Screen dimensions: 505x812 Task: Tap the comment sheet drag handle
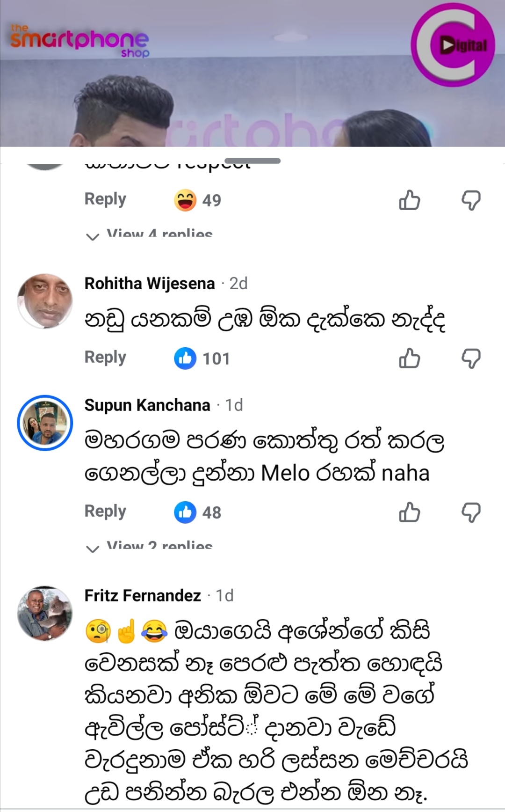(252, 161)
